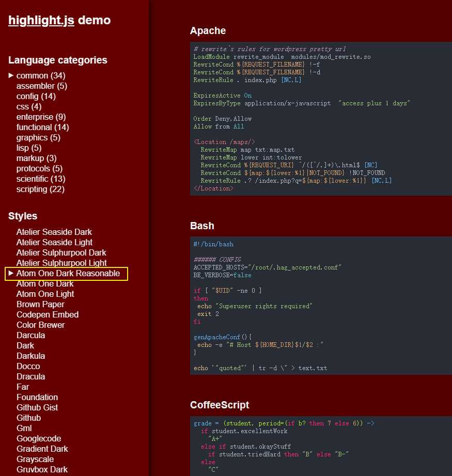Click the Apache section heading
452x476 pixels.
(208, 30)
